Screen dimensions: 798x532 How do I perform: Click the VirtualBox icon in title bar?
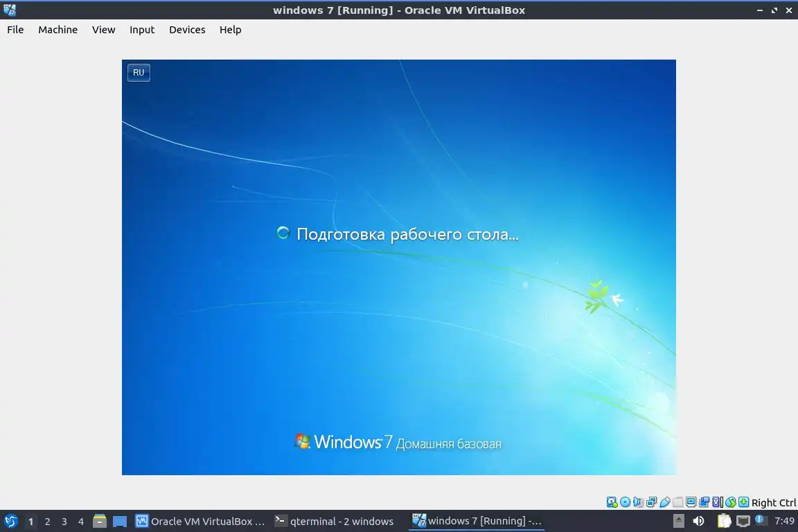pos(10,10)
